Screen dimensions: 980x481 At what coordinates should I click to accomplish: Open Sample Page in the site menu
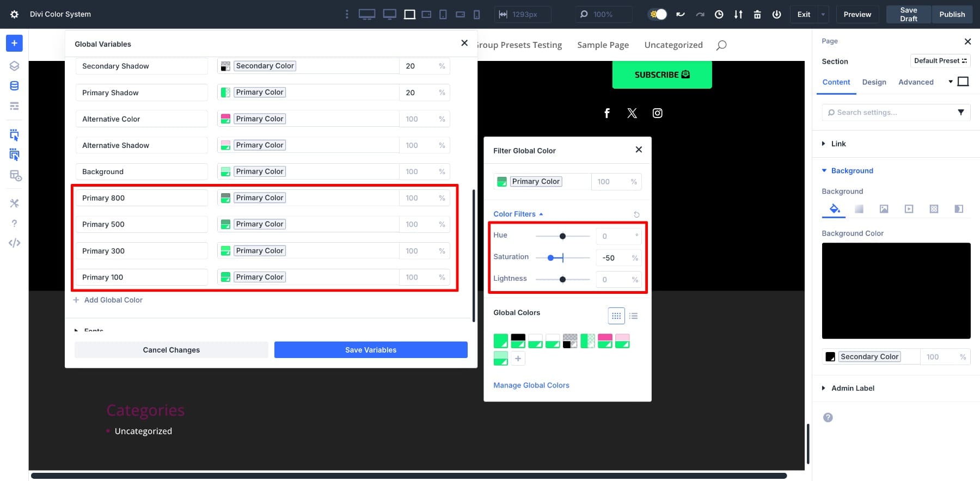click(x=603, y=45)
